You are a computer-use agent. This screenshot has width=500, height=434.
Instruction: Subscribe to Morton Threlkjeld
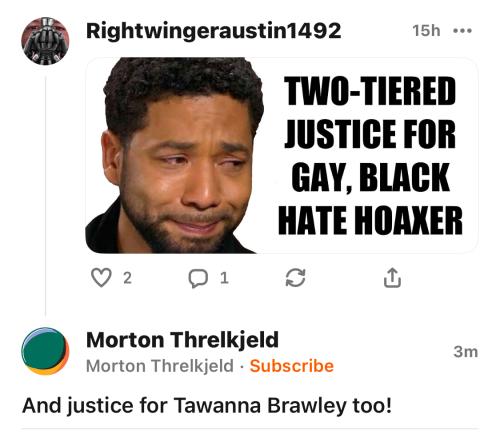tap(292, 366)
